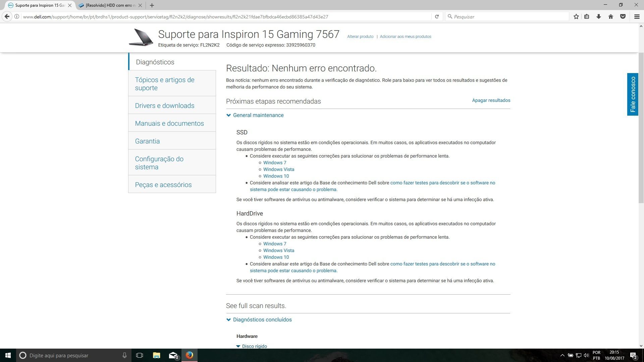Image resolution: width=644 pixels, height=362 pixels.
Task: Open the Windows 7 link under HardDrive
Action: pyautogui.click(x=275, y=244)
